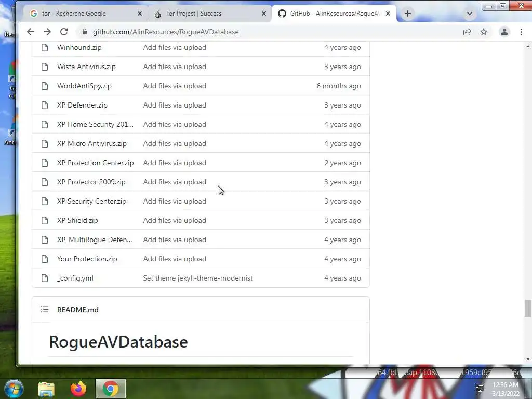This screenshot has height=399, width=532.
Task: Click the address bar URL field
Action: 271,32
